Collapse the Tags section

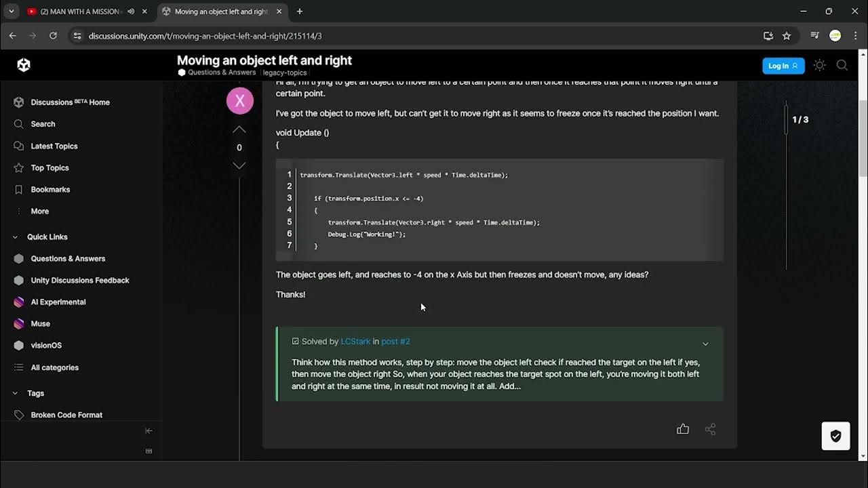point(16,393)
